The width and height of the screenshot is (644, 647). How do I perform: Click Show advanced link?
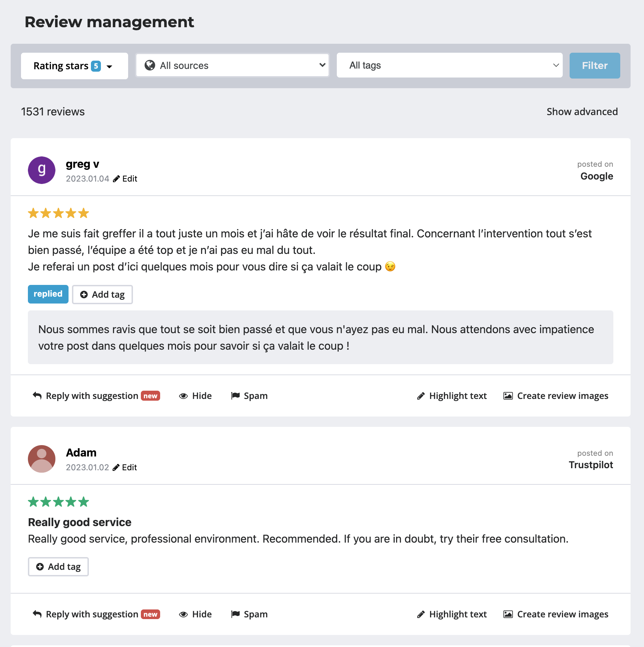point(582,112)
